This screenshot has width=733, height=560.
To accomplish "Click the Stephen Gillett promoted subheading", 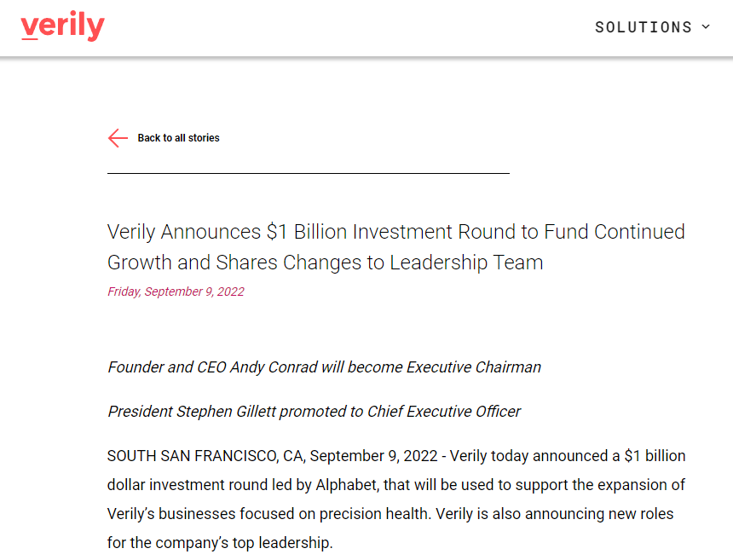I will [314, 412].
